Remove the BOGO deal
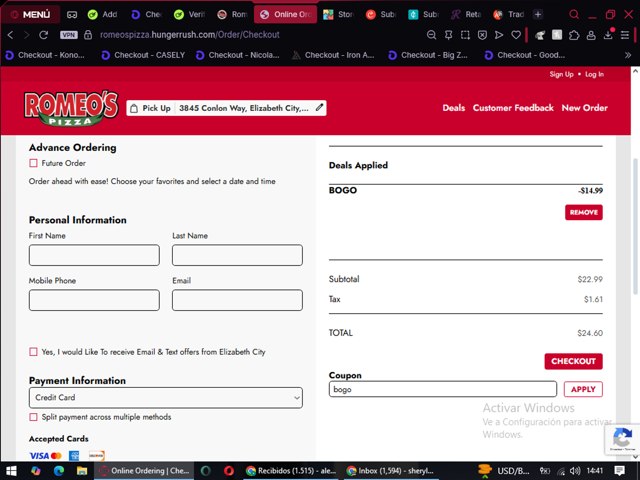The image size is (640, 480). click(584, 212)
